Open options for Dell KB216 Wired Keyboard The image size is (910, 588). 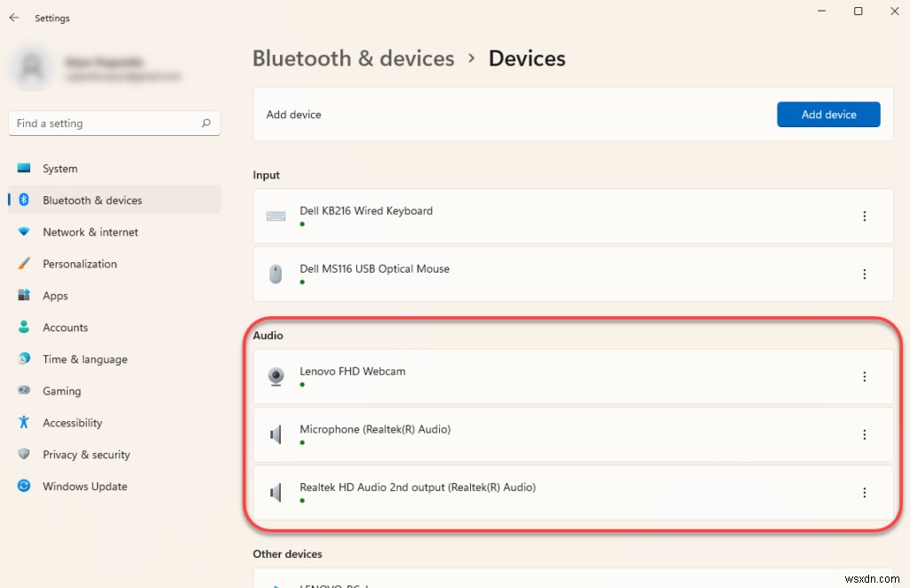tap(865, 215)
